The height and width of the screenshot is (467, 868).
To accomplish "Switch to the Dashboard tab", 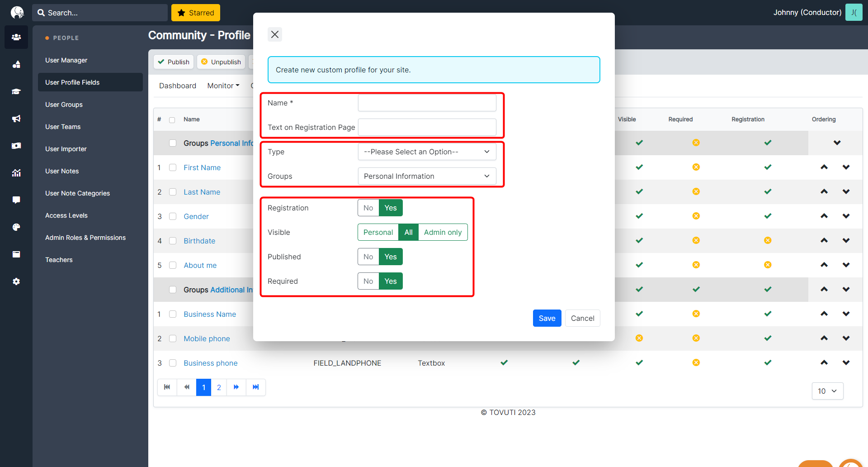I will (178, 86).
